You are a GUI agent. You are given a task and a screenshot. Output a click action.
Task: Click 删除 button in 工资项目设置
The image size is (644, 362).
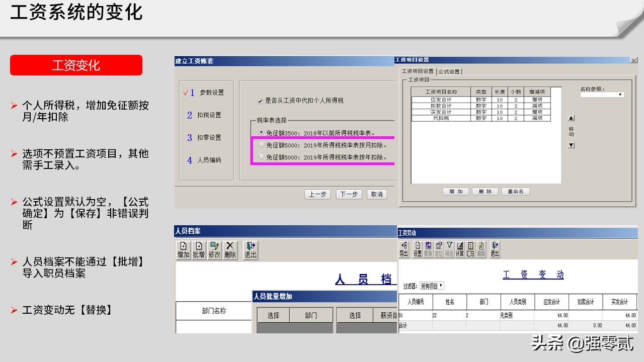click(486, 192)
